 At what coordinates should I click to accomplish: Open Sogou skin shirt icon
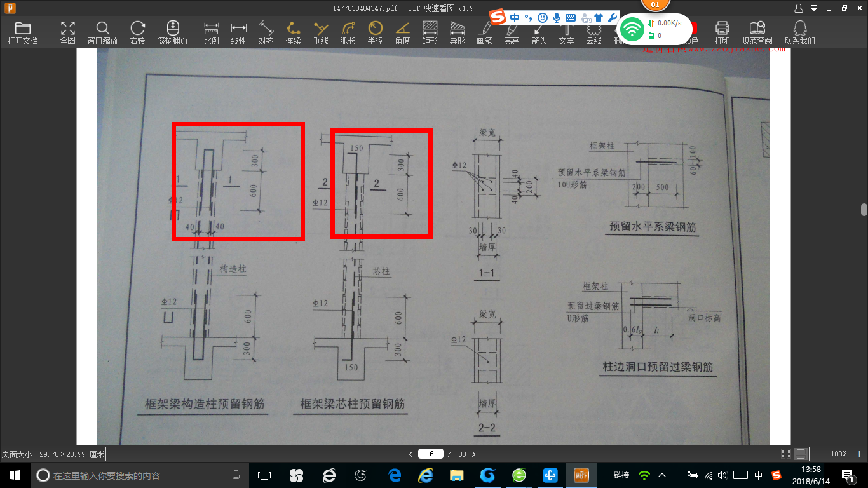click(x=598, y=17)
